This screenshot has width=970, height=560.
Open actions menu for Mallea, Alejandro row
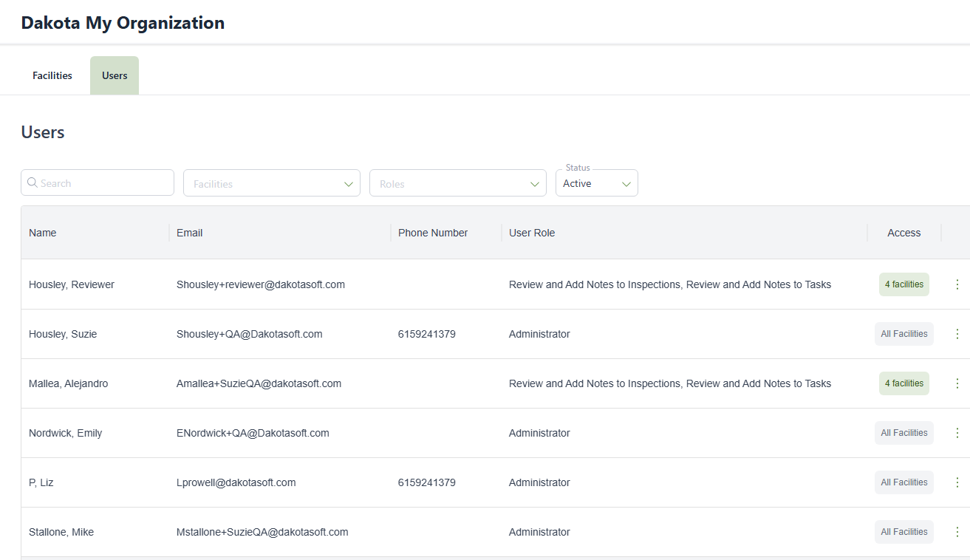pos(957,383)
